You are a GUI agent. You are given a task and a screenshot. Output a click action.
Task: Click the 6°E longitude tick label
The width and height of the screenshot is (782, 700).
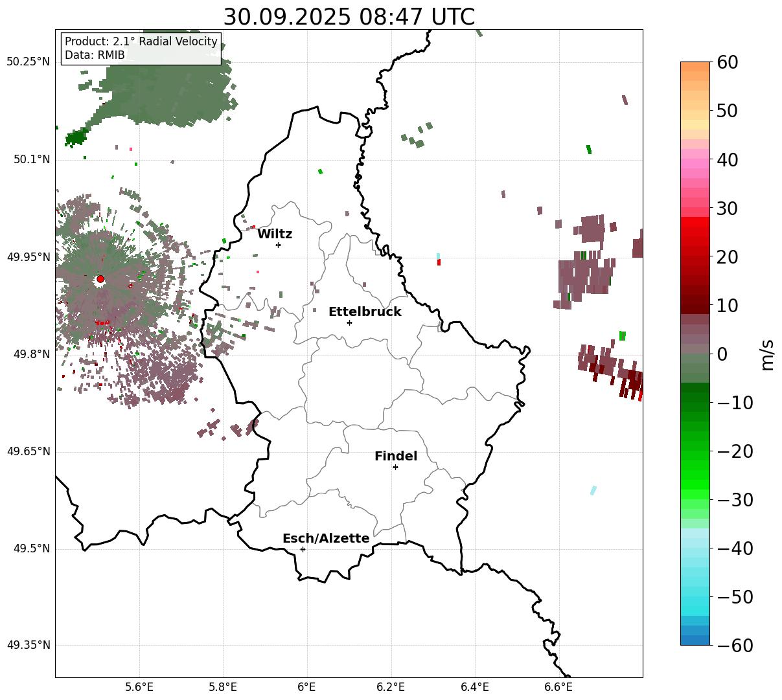(307, 687)
